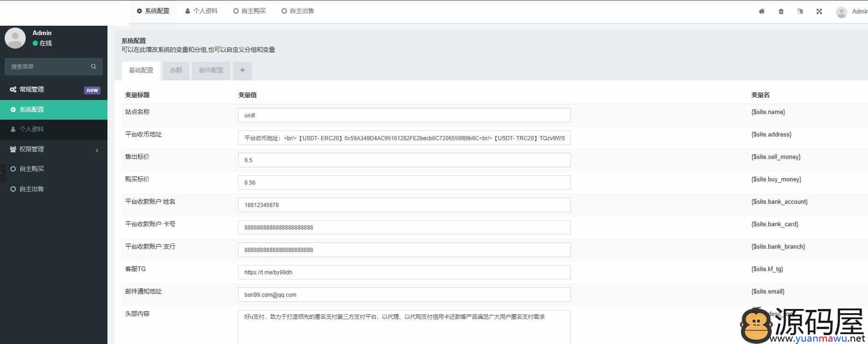Click the new badge beside 常规管理
Viewport: 868px width, 344px height.
tap(92, 90)
